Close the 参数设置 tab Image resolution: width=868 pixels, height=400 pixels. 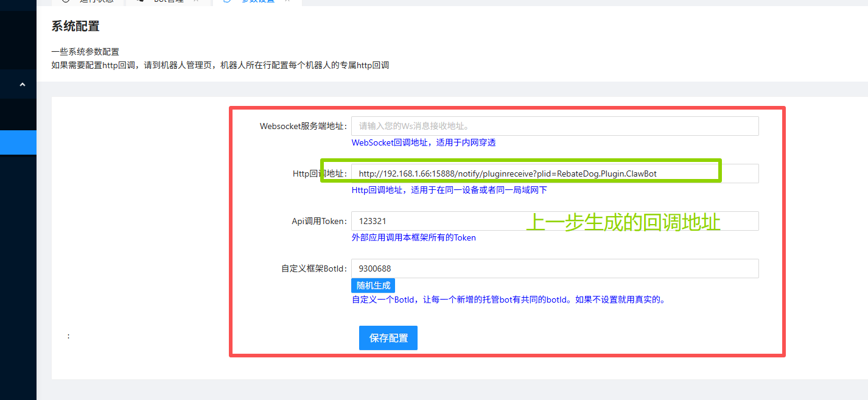click(x=287, y=1)
